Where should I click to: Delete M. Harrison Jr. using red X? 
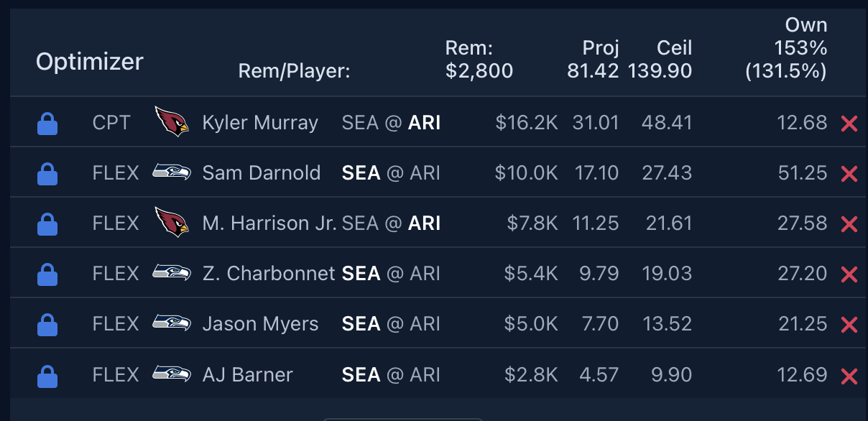pyautogui.click(x=849, y=224)
